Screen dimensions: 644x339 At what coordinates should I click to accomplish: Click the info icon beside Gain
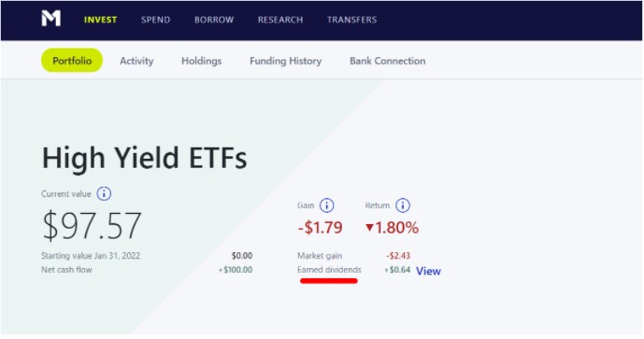click(327, 205)
